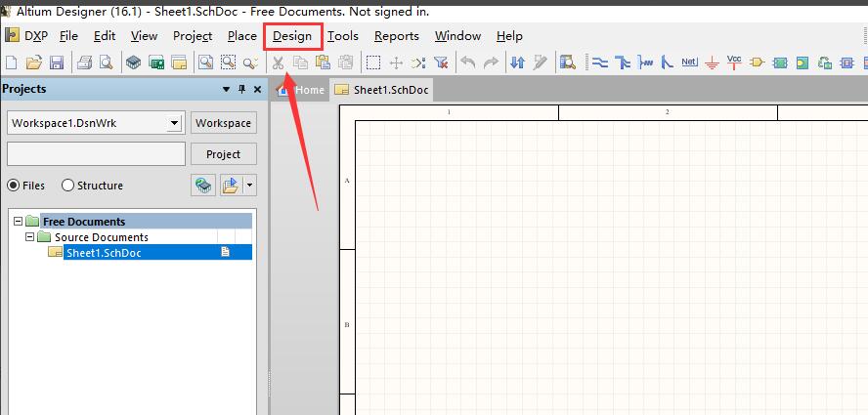Click the Workspace button
This screenshot has height=415, width=868.
click(224, 123)
